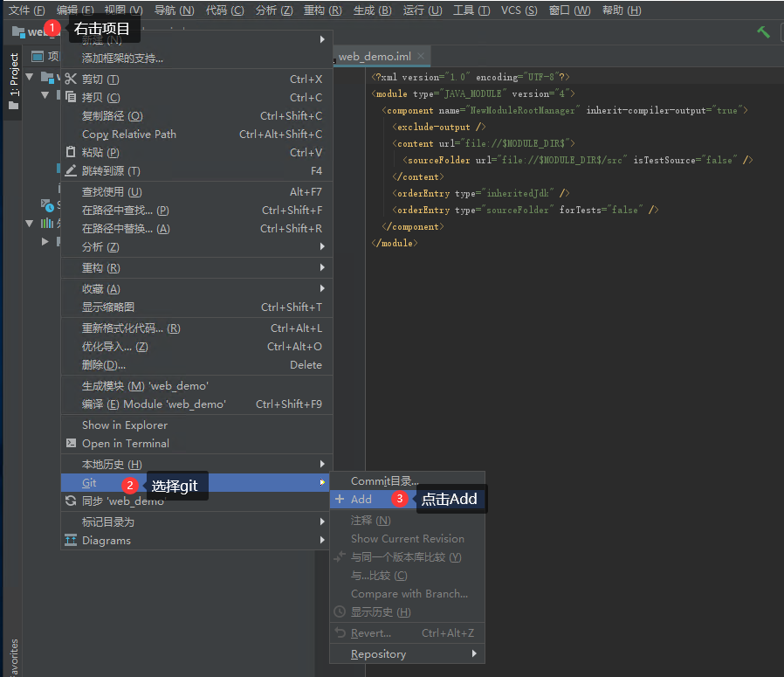Choose 优化导入... (Z)
This screenshot has width=784, height=677.
tap(196, 346)
